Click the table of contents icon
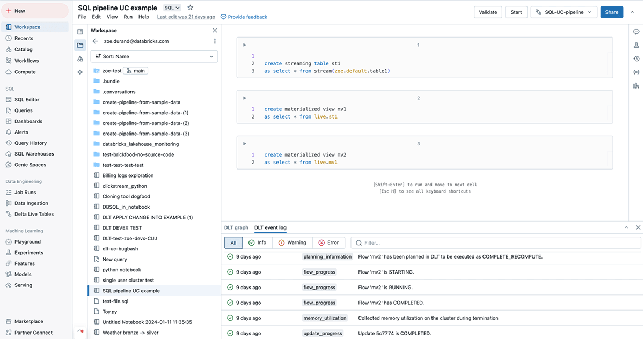The image size is (644, 339). click(x=80, y=32)
